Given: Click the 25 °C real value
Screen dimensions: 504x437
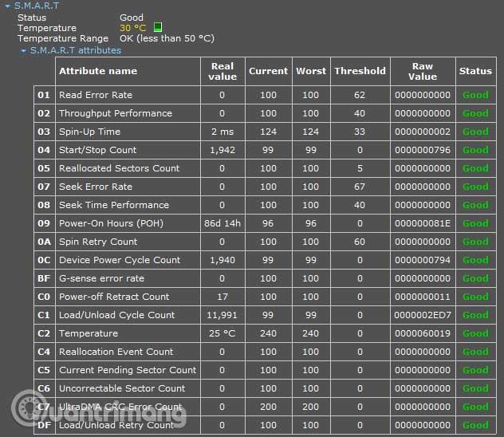Looking at the screenshot, I should tap(222, 333).
